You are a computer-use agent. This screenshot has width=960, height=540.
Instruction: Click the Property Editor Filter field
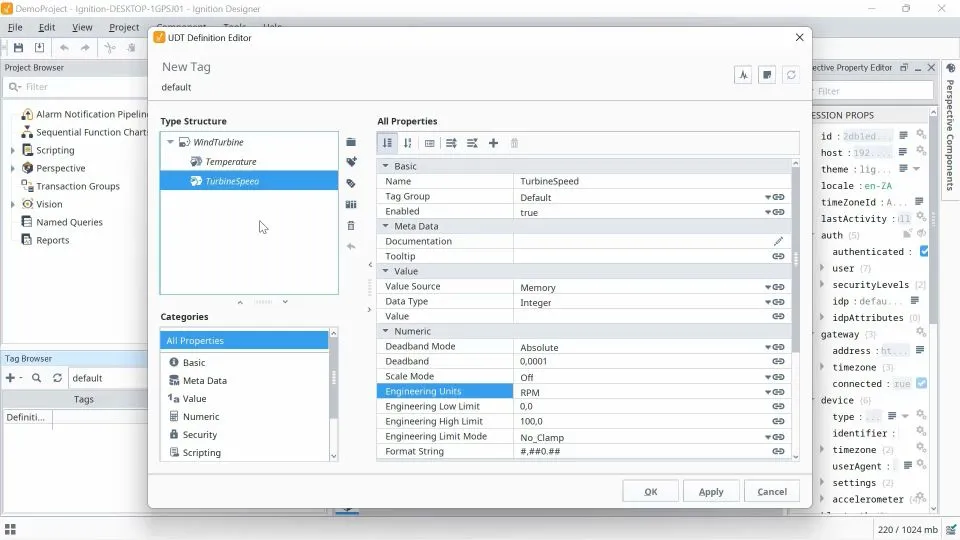(872, 91)
